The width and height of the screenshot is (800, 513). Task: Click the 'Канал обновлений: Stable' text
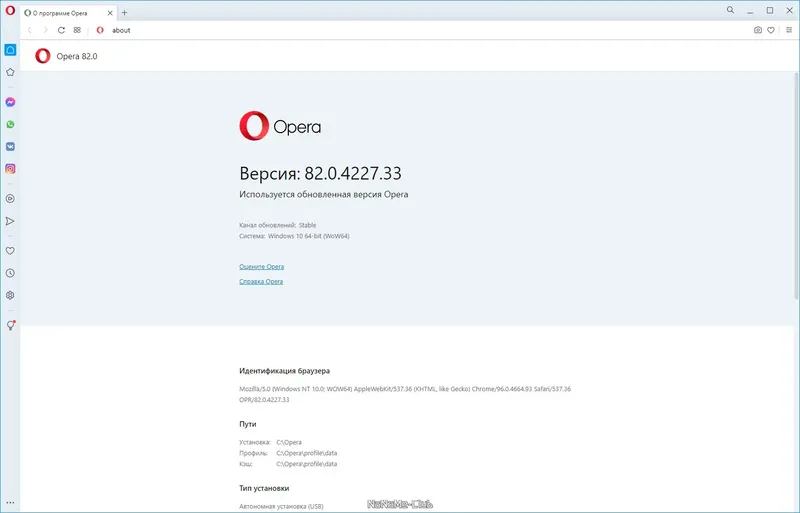pos(278,225)
